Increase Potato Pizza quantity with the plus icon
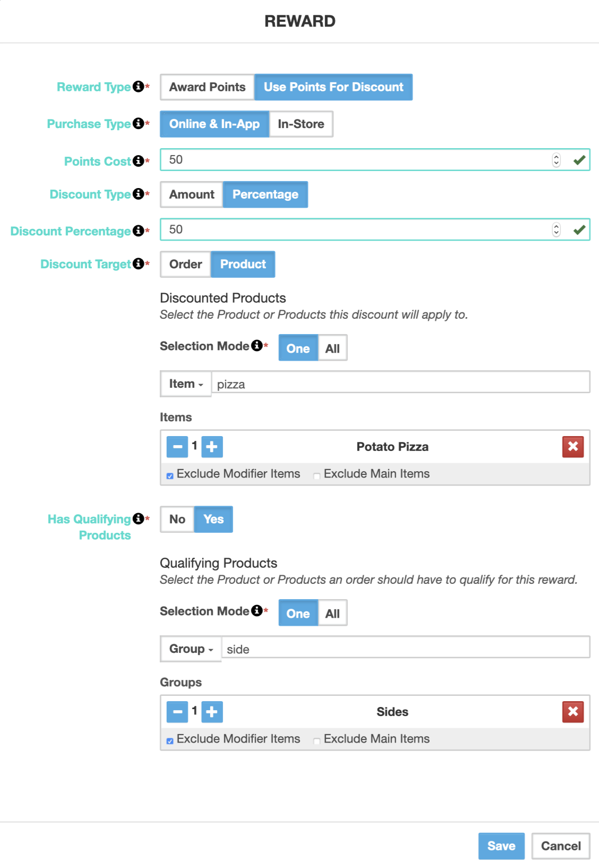The width and height of the screenshot is (599, 868). (212, 446)
